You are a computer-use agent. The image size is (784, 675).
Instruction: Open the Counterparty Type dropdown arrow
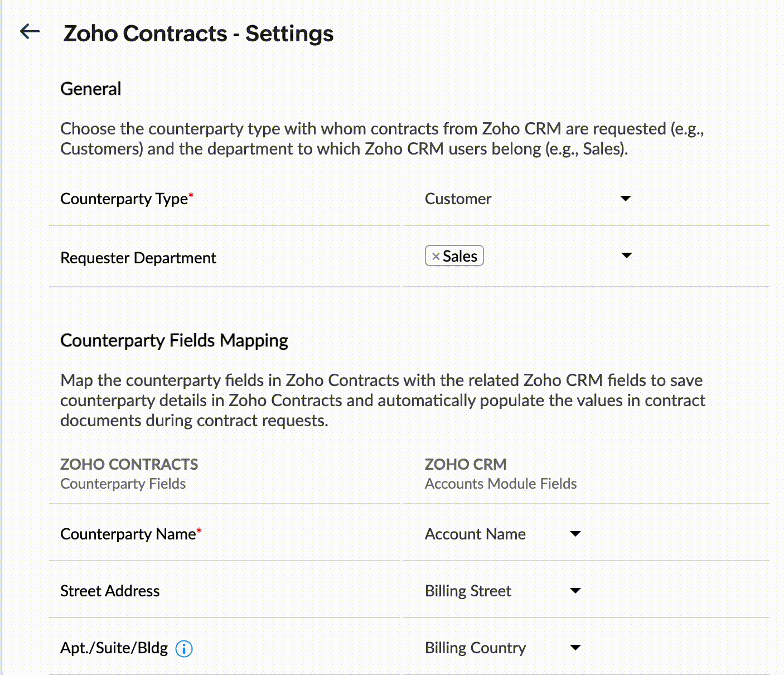pos(626,199)
